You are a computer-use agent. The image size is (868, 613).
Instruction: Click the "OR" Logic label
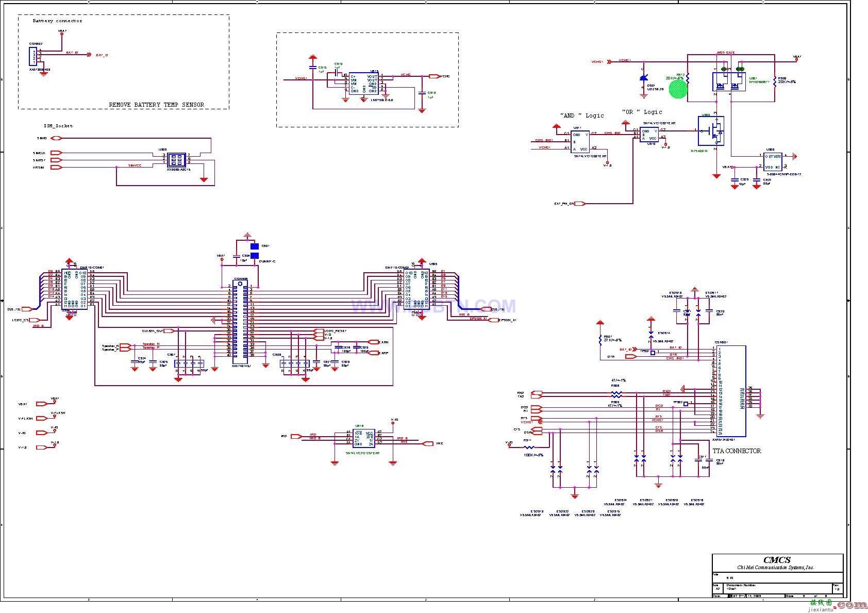point(642,112)
